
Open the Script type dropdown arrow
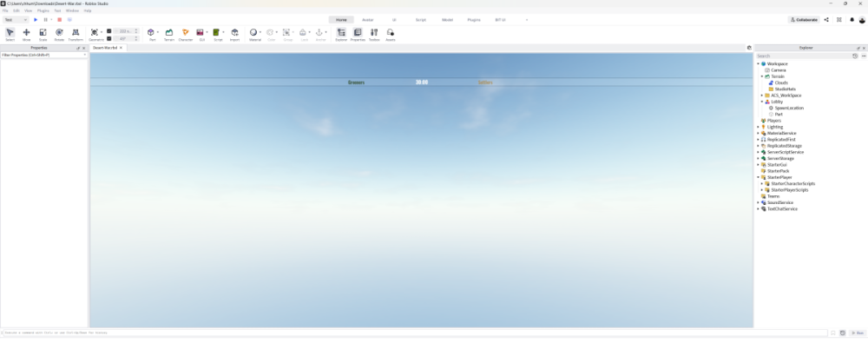[223, 32]
